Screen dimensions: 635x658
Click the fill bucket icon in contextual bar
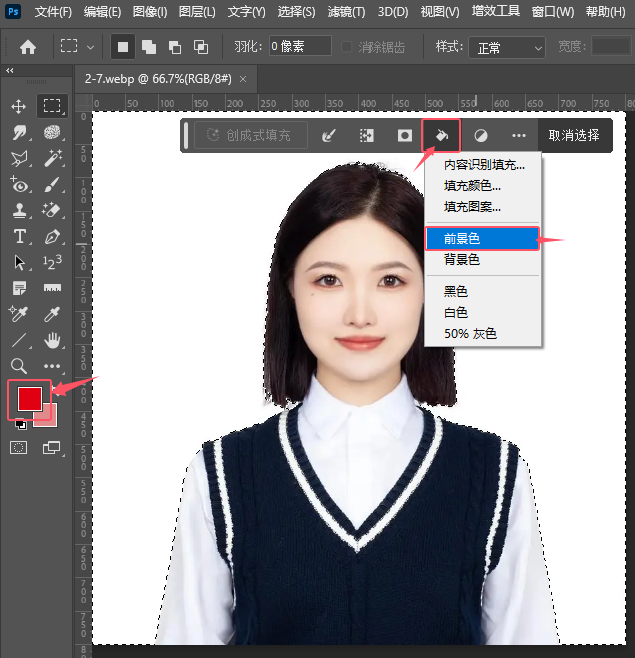coord(441,135)
